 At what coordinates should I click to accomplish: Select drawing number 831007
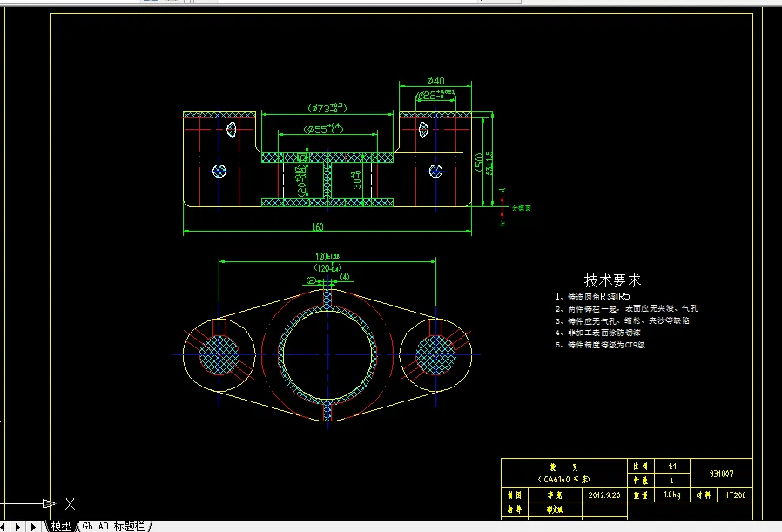(x=722, y=474)
